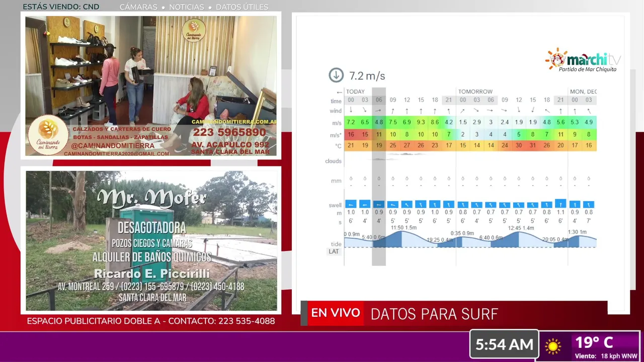Click the sun weather icon near the clock
The width and height of the screenshot is (644, 362).
[553, 346]
